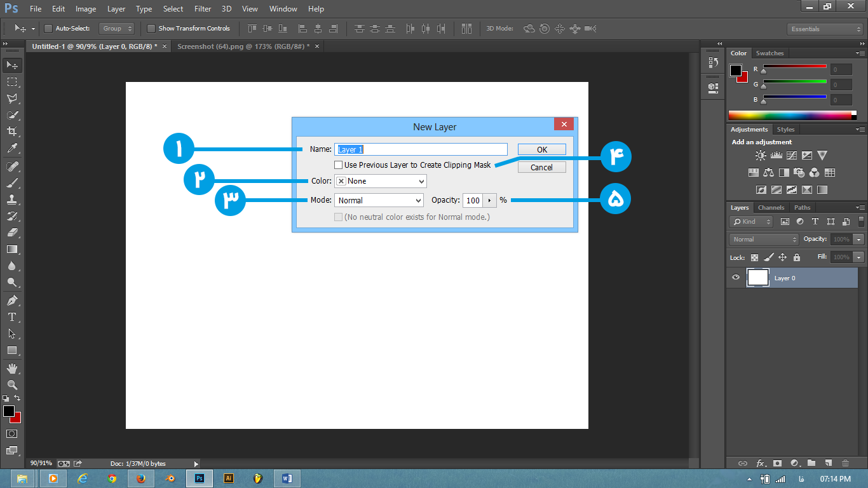Screen dimensions: 868x488
Task: Click the add layer mask button
Action: 776,463
